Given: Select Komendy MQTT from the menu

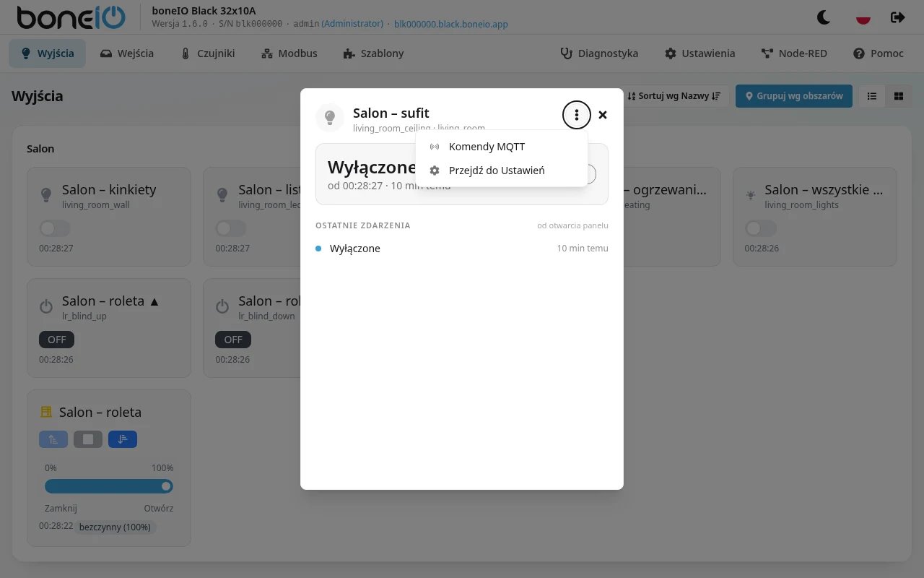Looking at the screenshot, I should (502, 147).
